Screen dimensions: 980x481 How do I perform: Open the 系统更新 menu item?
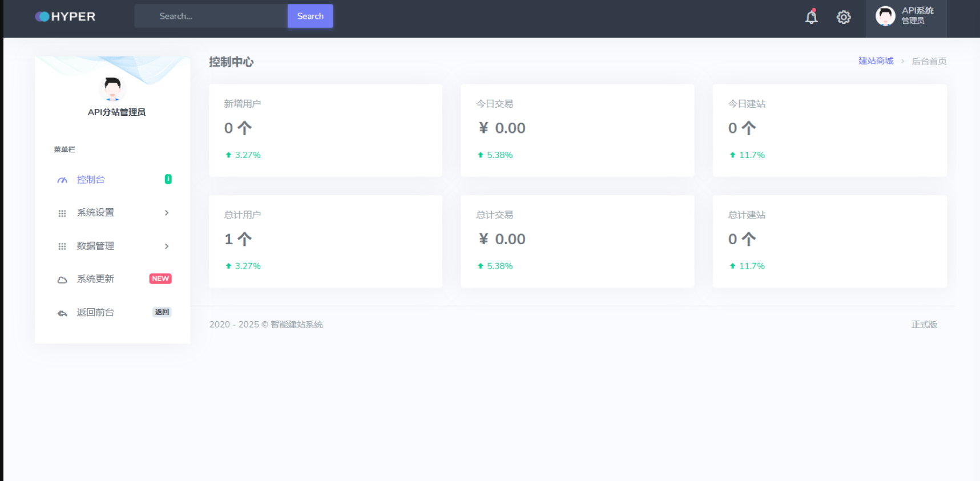click(95, 279)
